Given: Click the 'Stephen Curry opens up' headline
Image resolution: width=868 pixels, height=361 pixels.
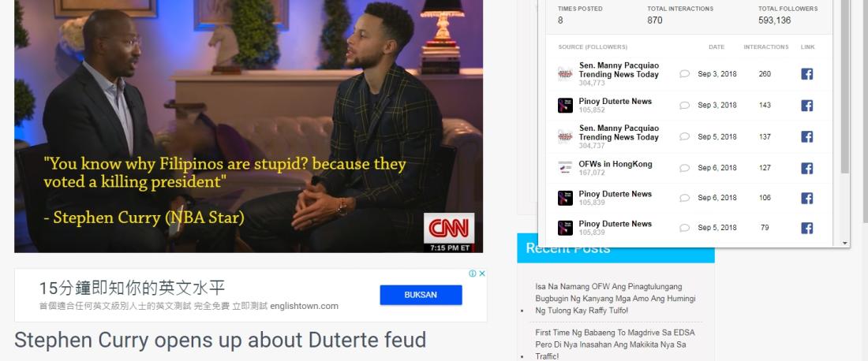Looking at the screenshot, I should point(220,340).
